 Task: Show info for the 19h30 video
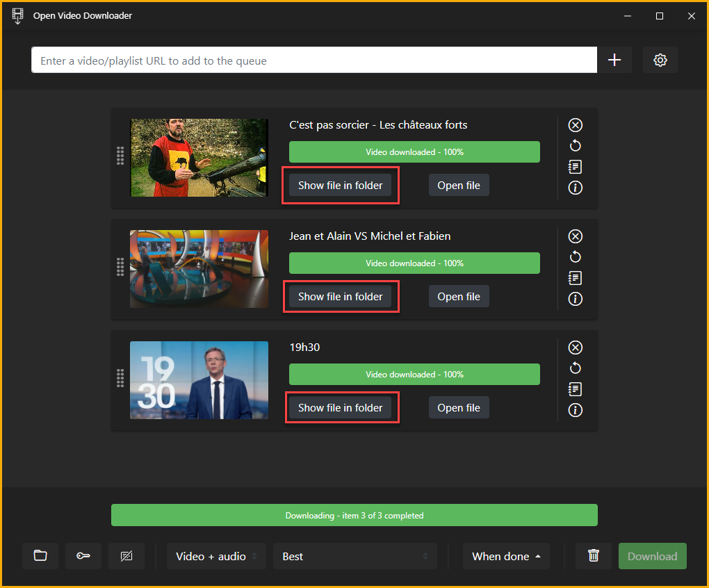575,410
